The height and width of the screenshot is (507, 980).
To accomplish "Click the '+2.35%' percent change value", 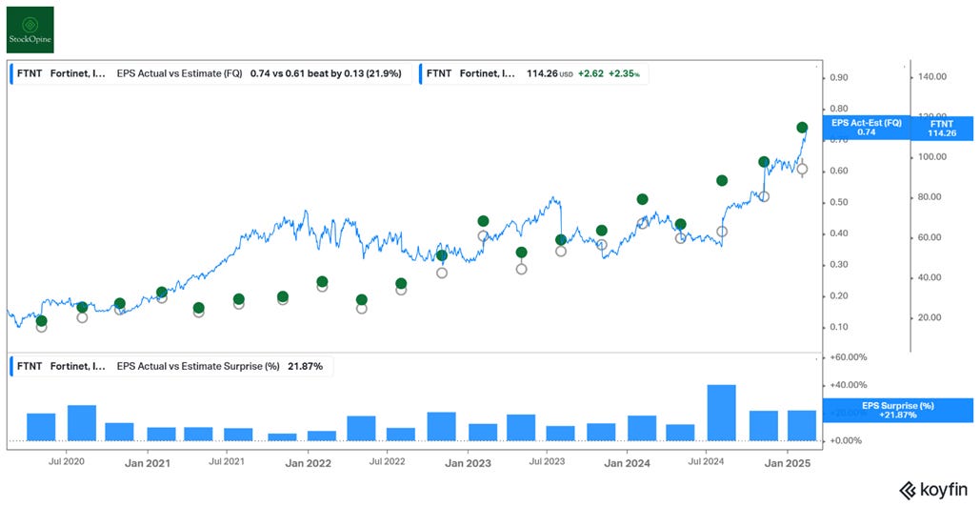I will pyautogui.click(x=625, y=73).
